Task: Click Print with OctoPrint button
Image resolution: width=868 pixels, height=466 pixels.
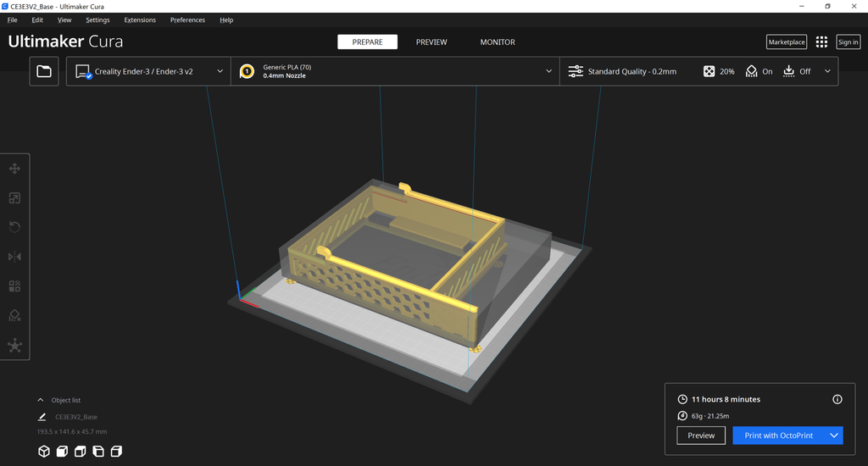Action: pyautogui.click(x=779, y=435)
